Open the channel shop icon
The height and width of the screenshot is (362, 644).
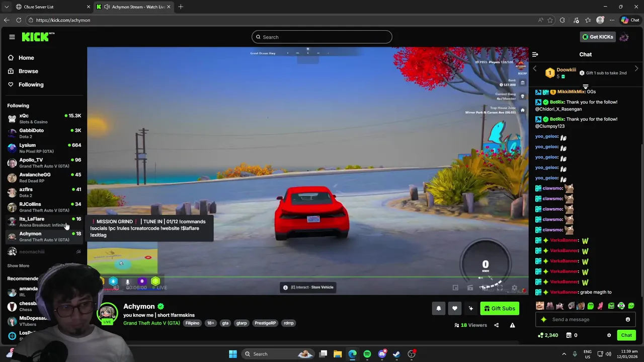(569, 335)
